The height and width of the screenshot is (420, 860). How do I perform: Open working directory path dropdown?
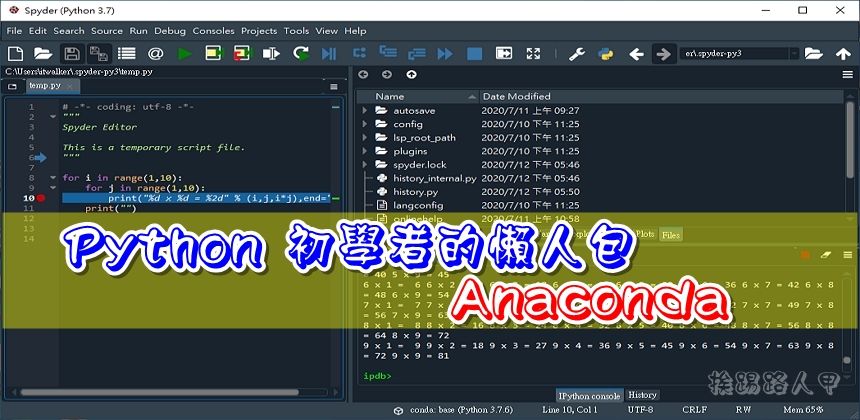pyautogui.click(x=794, y=54)
